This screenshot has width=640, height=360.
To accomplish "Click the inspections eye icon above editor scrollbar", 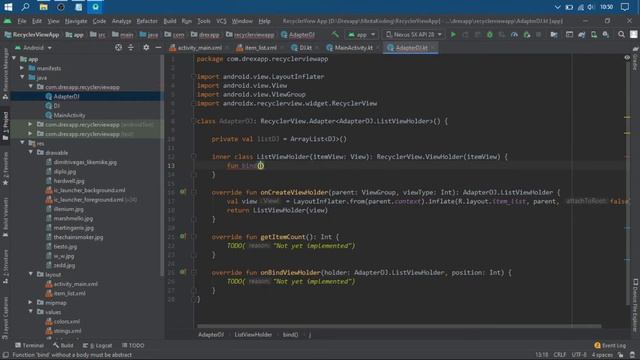I will 627,58.
